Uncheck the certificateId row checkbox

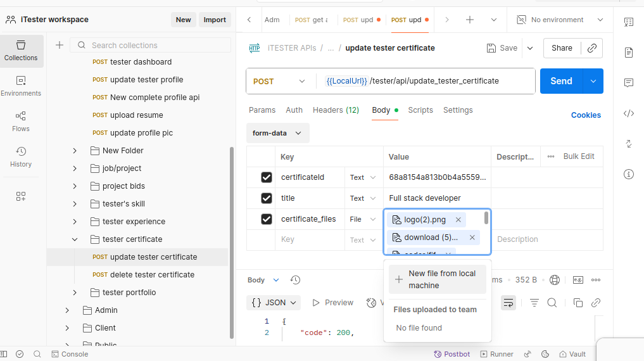click(x=267, y=177)
